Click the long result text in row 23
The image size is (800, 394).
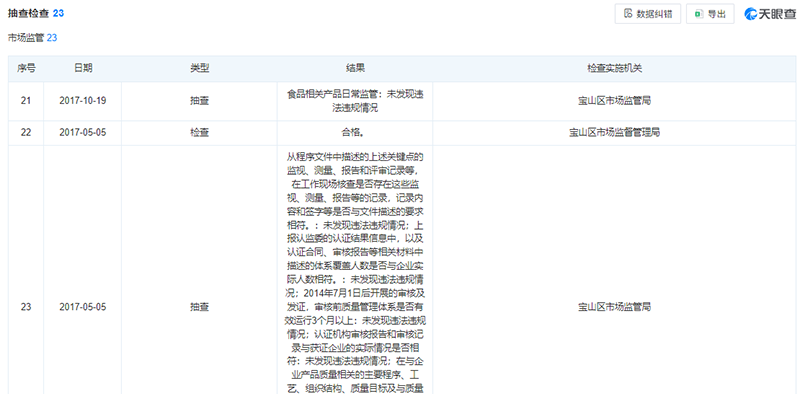(355, 273)
